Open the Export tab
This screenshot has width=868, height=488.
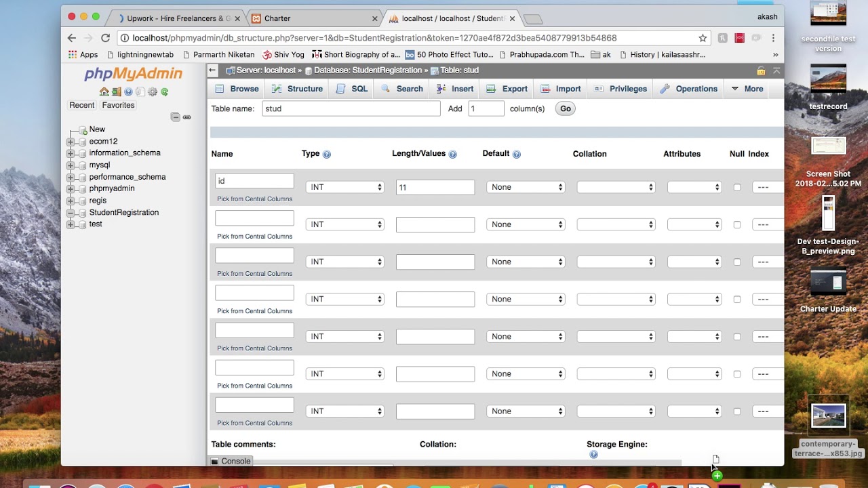coord(507,89)
